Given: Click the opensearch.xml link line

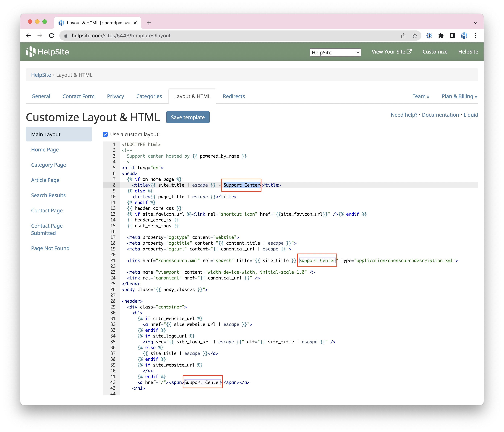Looking at the screenshot, I should pyautogui.click(x=292, y=260).
